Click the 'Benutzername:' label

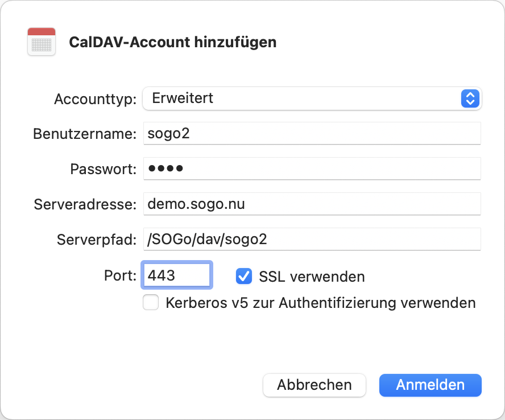85,134
